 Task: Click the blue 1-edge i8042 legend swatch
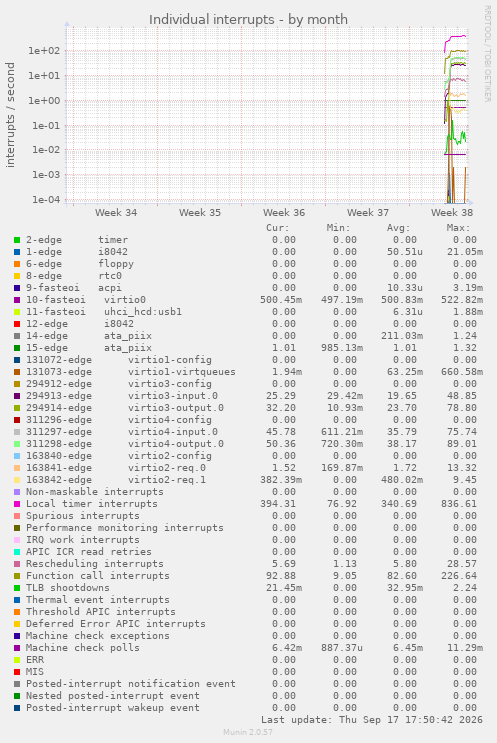coord(17,252)
